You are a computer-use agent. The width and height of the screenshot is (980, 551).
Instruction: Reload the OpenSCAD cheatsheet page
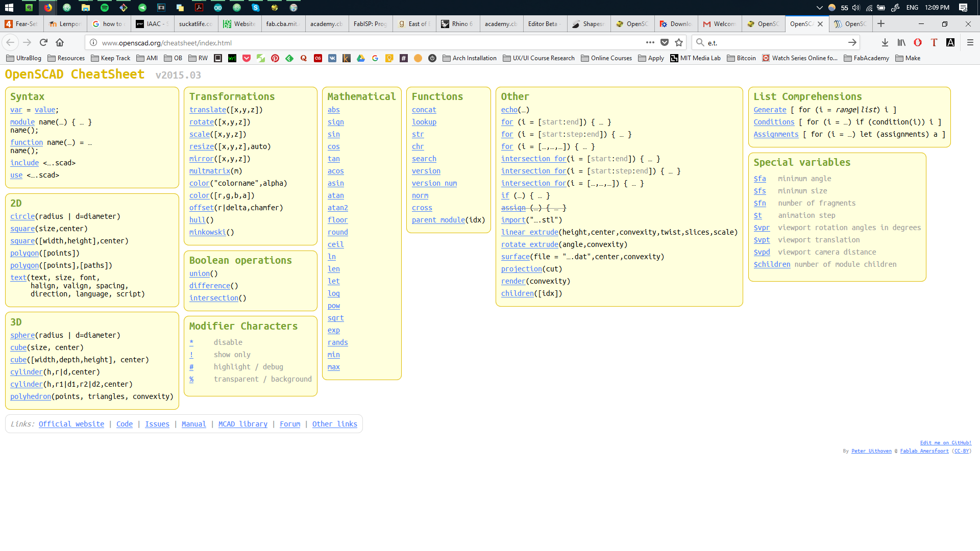pyautogui.click(x=43, y=42)
